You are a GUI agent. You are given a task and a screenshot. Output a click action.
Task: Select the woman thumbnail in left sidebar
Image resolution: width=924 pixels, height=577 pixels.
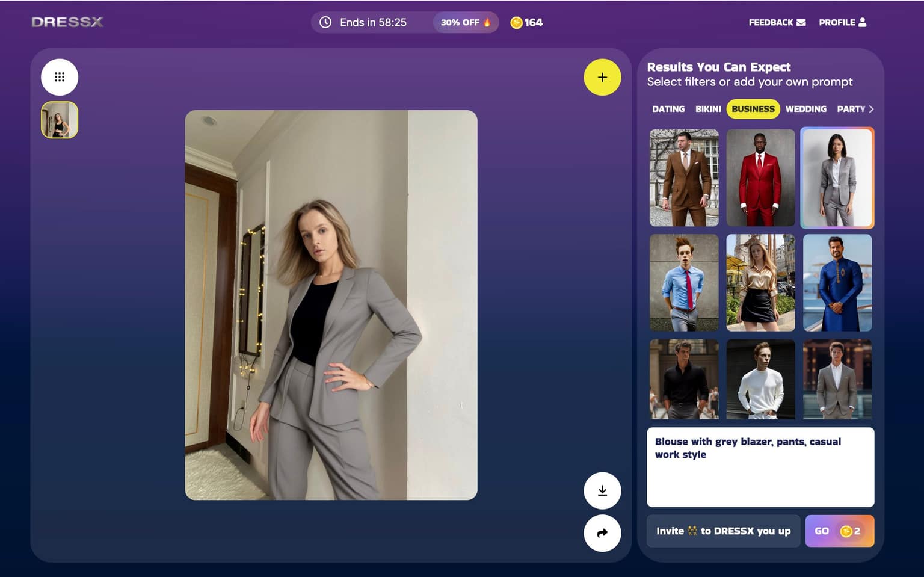60,120
